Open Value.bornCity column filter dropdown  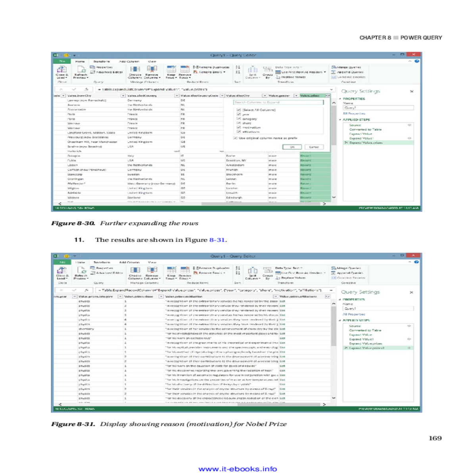click(x=123, y=96)
